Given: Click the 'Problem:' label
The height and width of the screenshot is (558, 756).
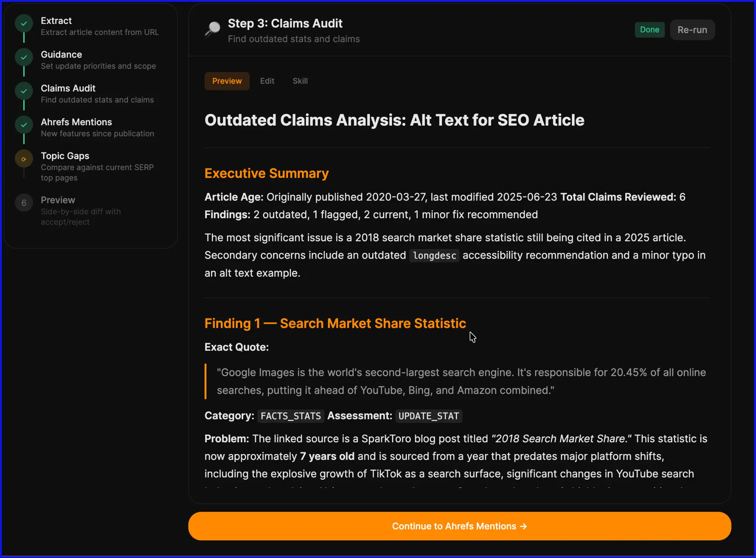Looking at the screenshot, I should point(227,439).
